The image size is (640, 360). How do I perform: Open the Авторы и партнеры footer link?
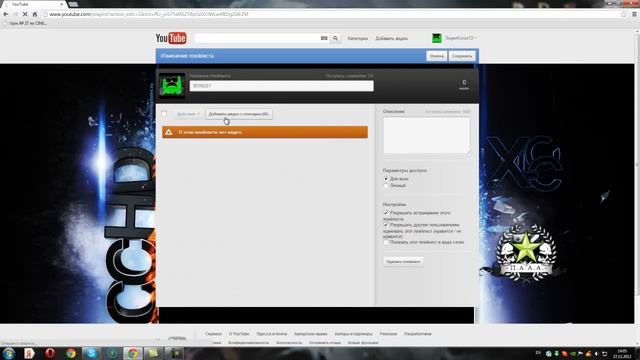click(x=353, y=334)
